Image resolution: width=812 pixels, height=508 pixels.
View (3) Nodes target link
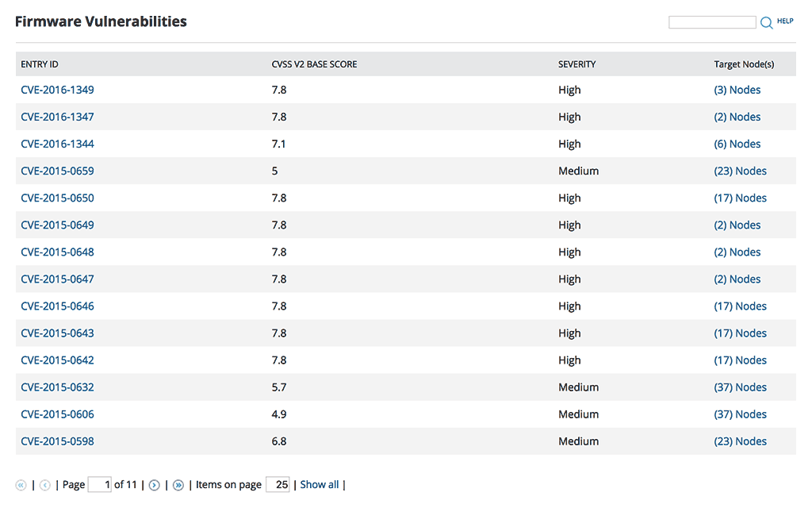click(737, 90)
